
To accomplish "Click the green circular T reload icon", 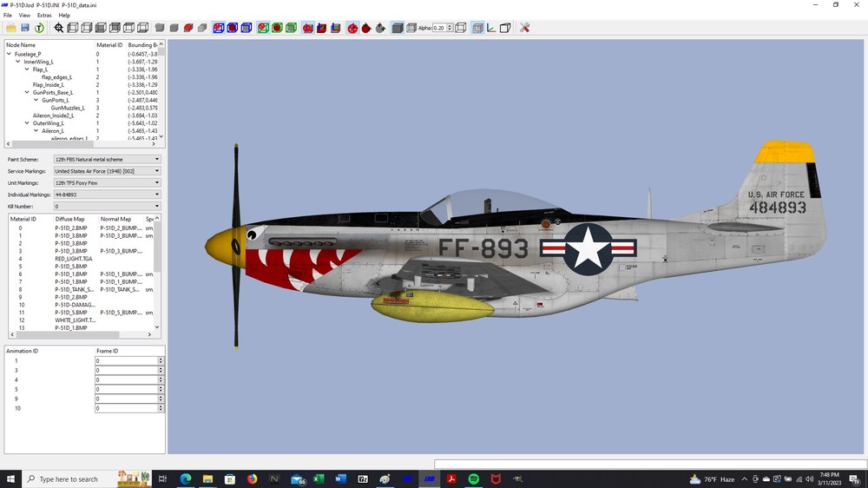I will click(x=39, y=28).
